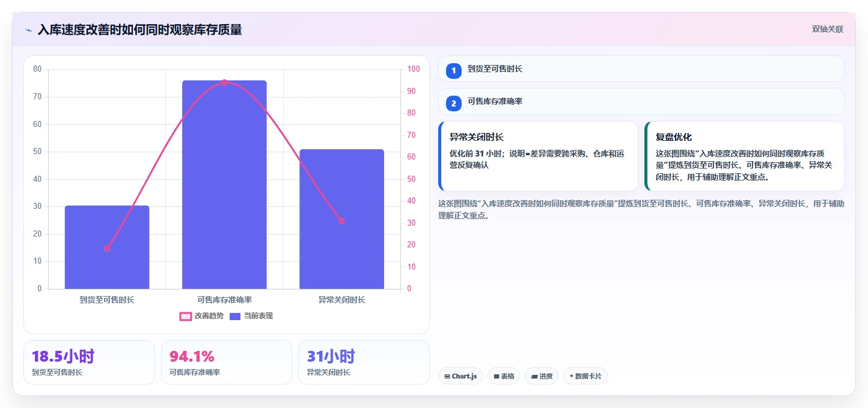
Task: Click the 双轴关联 label in header
Action: tap(828, 29)
